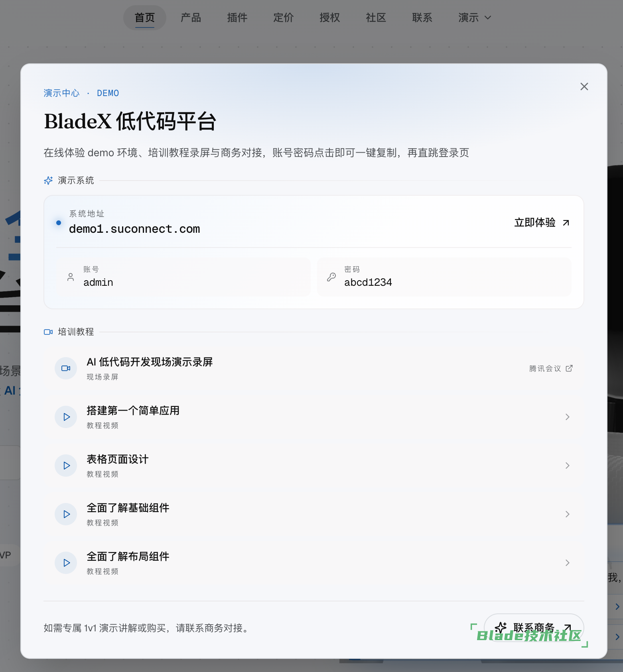
Task: Play the 表格页面设计 tutorial video
Action: coord(66,466)
